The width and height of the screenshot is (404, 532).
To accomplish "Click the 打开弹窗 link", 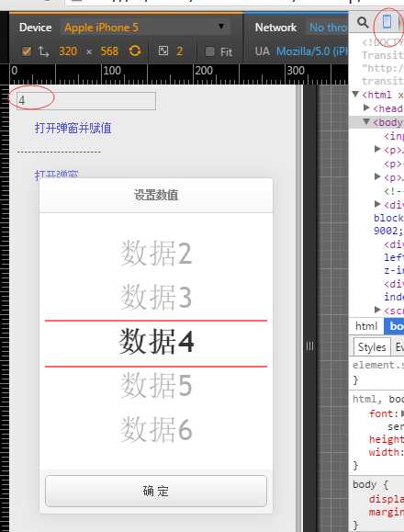I will tap(56, 174).
